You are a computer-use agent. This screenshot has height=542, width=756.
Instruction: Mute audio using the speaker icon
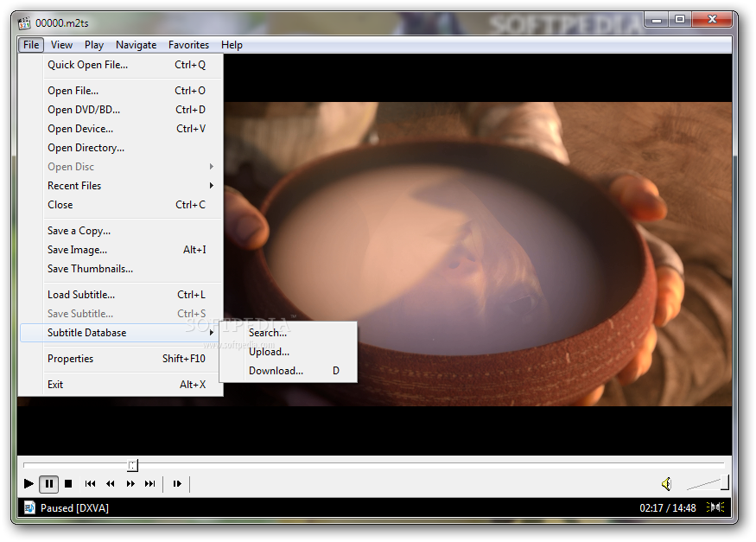(x=666, y=484)
